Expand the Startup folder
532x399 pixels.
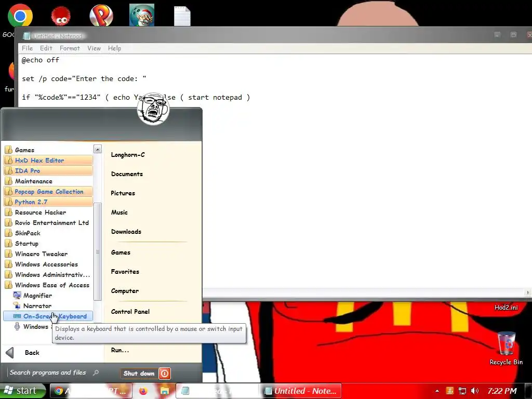pyautogui.click(x=48, y=244)
